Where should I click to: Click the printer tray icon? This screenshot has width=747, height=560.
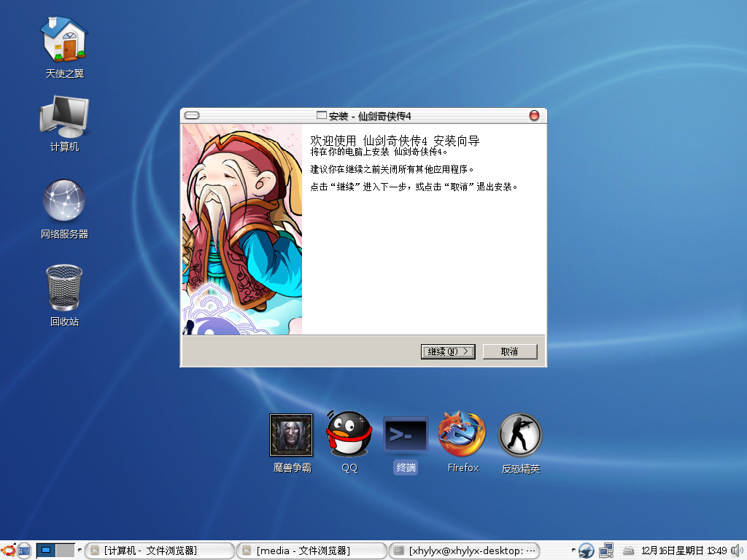coord(628,551)
